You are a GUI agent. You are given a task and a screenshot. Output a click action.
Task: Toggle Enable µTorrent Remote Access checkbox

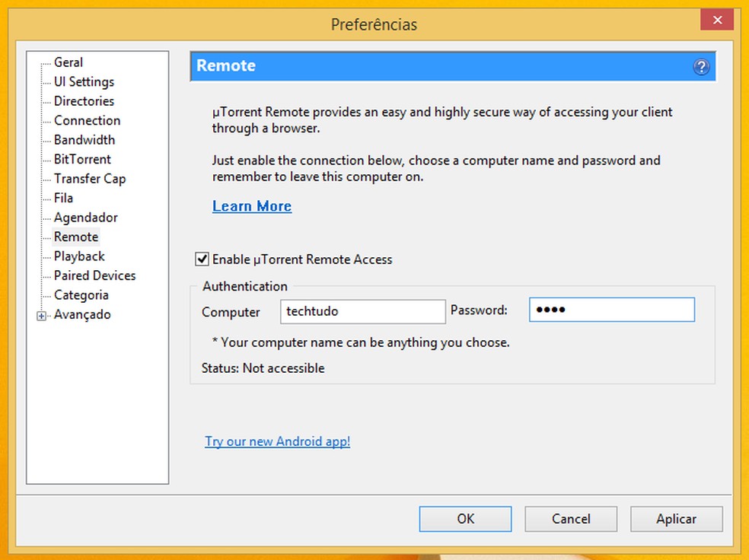pos(202,259)
